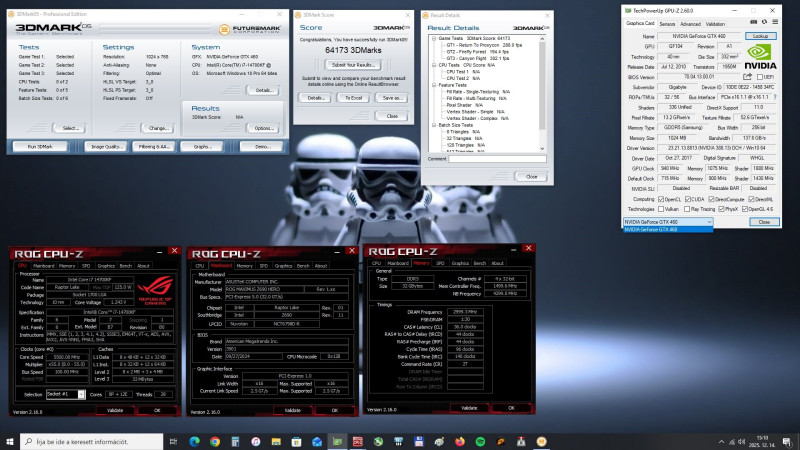Open Firefox from the taskbar
Viewport: 800px width, 450px height.
(460, 442)
